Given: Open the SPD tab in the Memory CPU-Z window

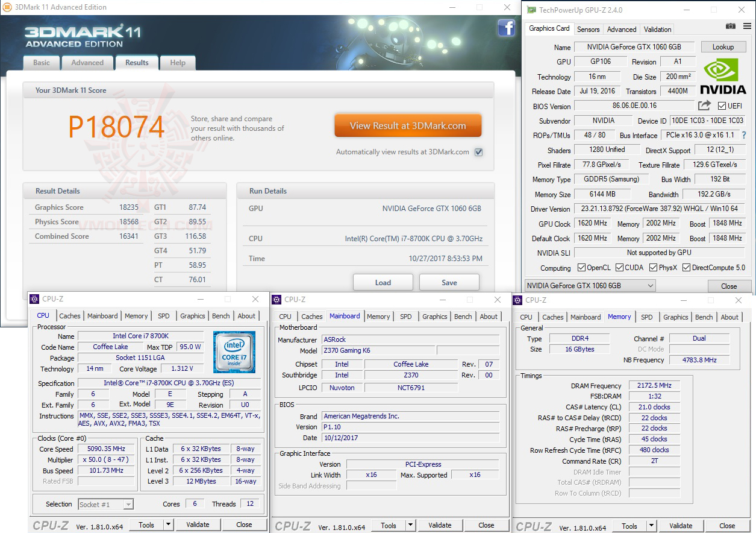Looking at the screenshot, I should (647, 317).
